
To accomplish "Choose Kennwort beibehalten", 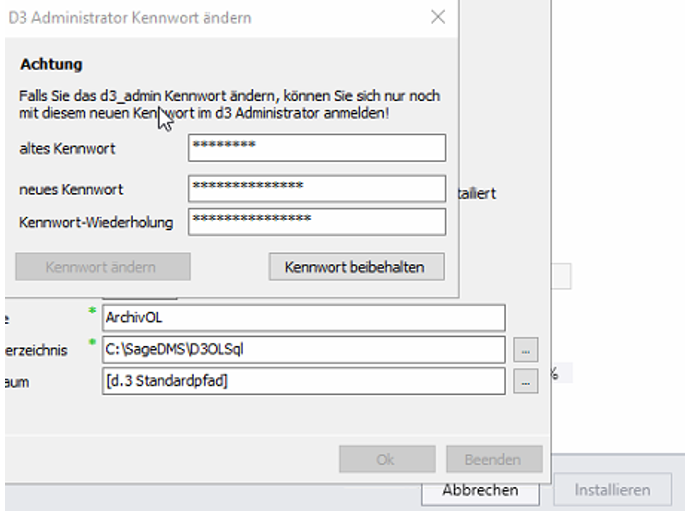I will click(x=356, y=267).
